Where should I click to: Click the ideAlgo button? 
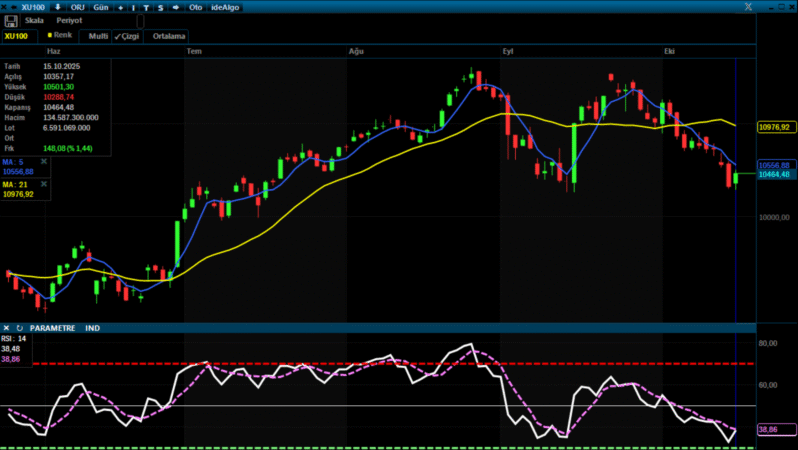226,6
